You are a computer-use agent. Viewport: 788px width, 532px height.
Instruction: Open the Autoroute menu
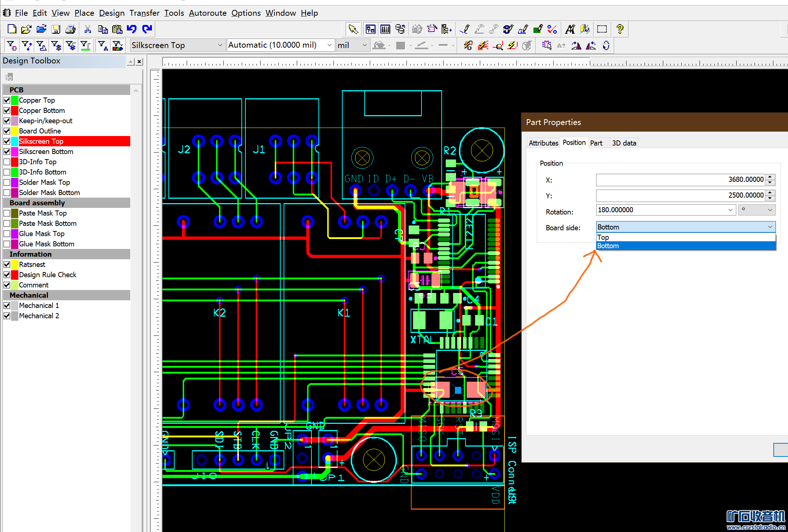208,13
